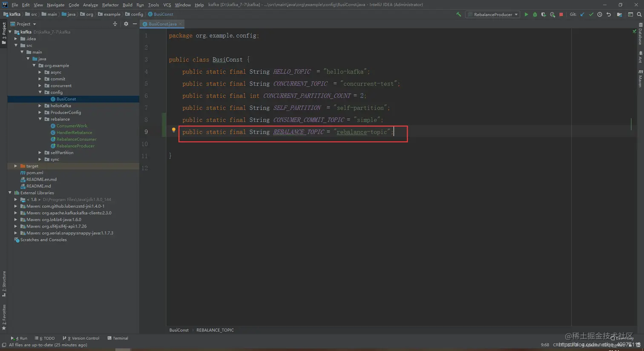The height and width of the screenshot is (351, 644).
Task: Collapse the External Libraries node
Action: (10, 193)
